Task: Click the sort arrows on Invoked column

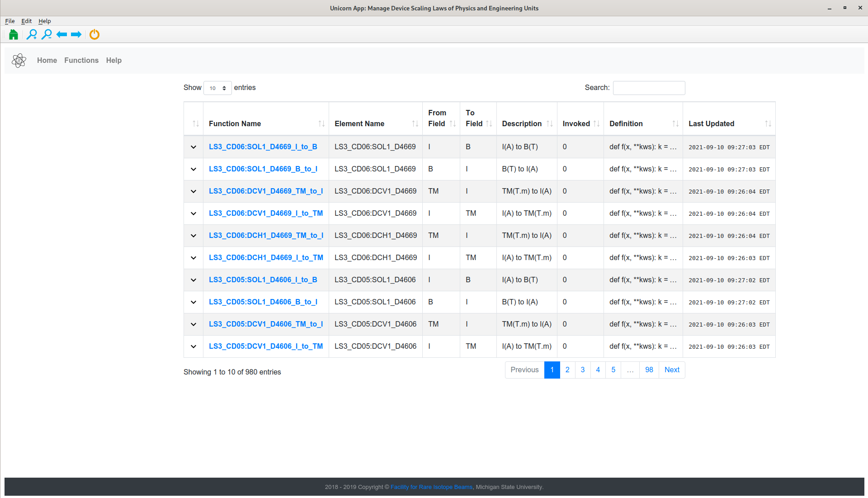Action: pos(597,123)
